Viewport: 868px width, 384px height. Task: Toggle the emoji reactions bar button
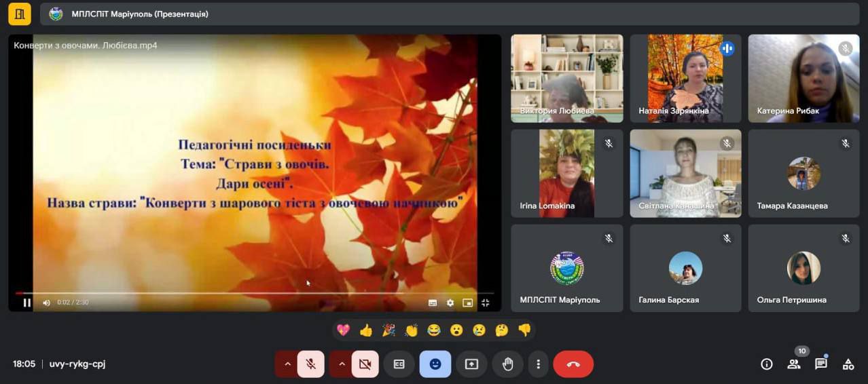point(435,364)
